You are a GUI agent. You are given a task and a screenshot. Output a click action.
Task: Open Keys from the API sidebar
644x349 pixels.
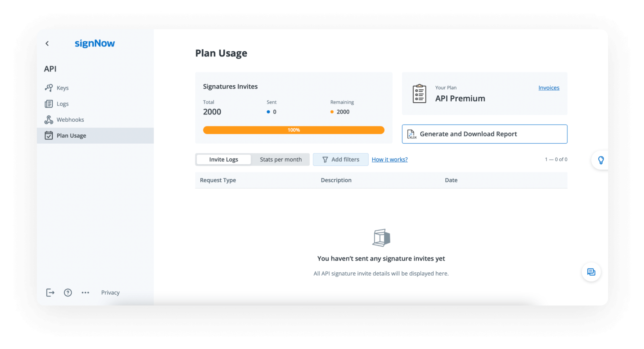click(62, 88)
